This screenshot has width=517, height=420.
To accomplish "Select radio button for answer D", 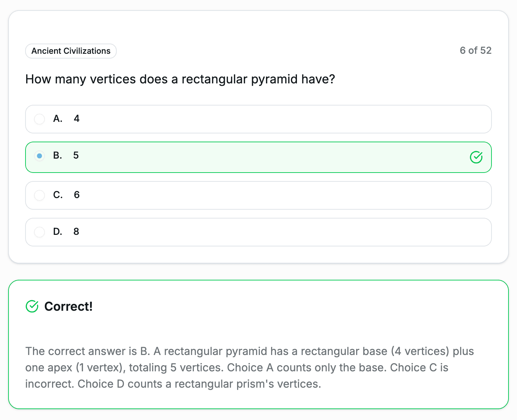I will (x=39, y=232).
